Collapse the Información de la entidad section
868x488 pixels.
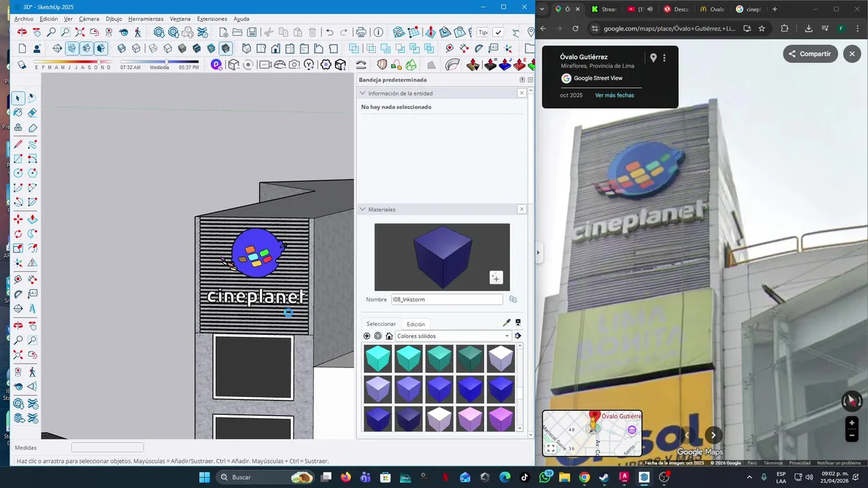pos(363,94)
